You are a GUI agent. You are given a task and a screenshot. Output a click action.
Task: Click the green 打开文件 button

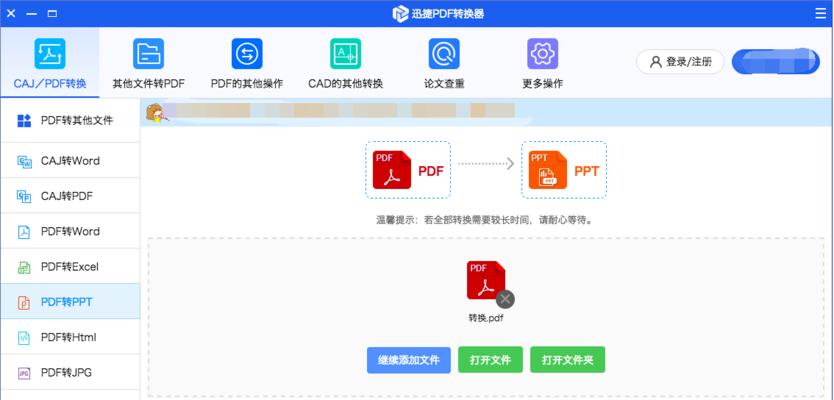click(x=490, y=360)
